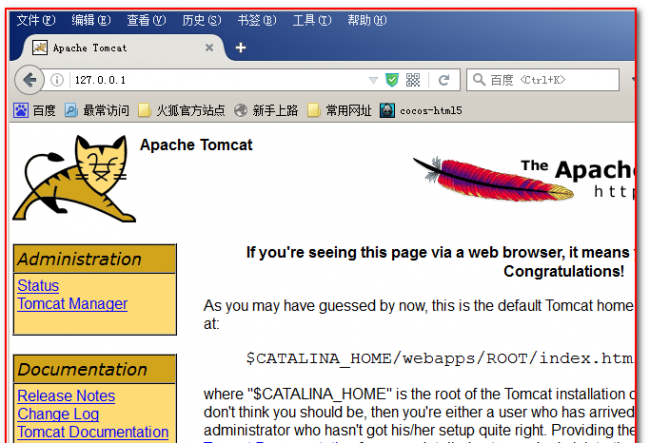Image resolution: width=650 pixels, height=443 pixels.
Task: Open the 查看 menu
Action: [x=146, y=20]
